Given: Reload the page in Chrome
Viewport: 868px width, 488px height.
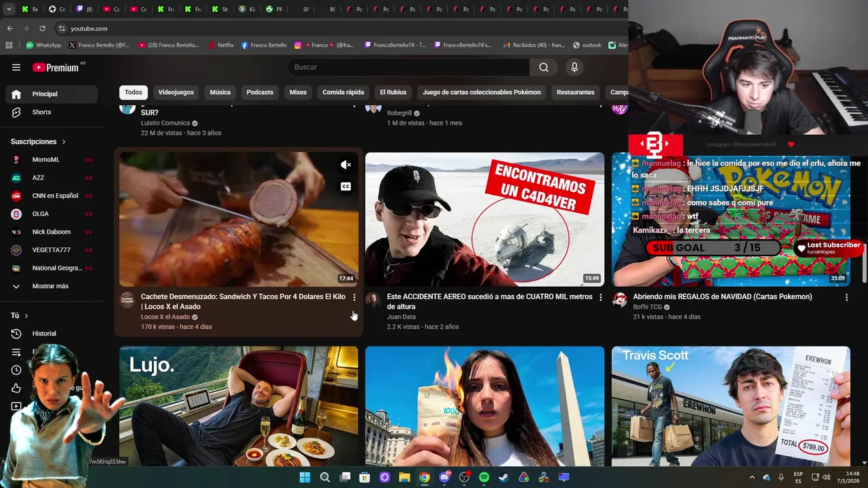Looking at the screenshot, I should point(42,28).
